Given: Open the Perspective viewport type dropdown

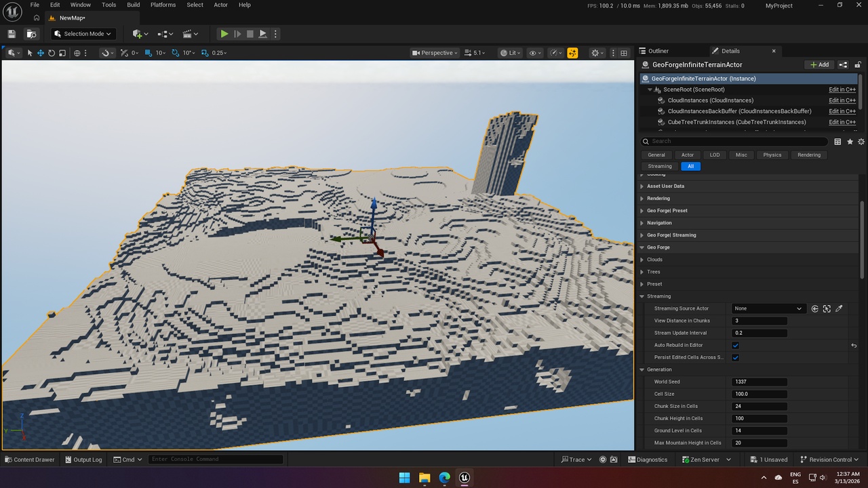Looking at the screenshot, I should [x=435, y=53].
